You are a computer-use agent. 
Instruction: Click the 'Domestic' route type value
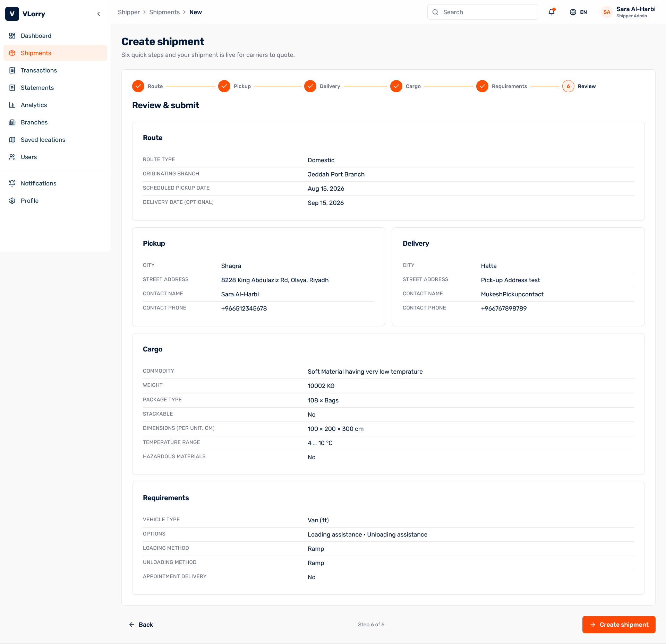point(321,160)
